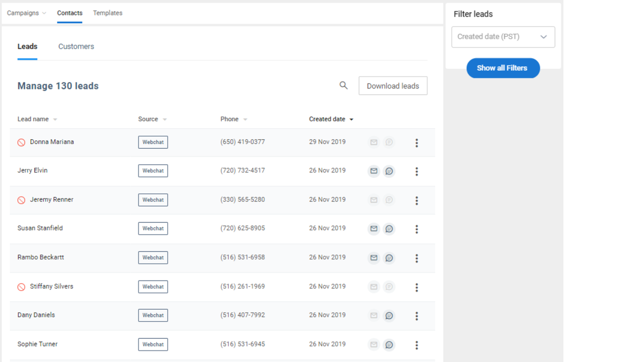The height and width of the screenshot is (362, 644).
Task: Click the Webchat tag for Jerry Elvin
Action: 153,171
